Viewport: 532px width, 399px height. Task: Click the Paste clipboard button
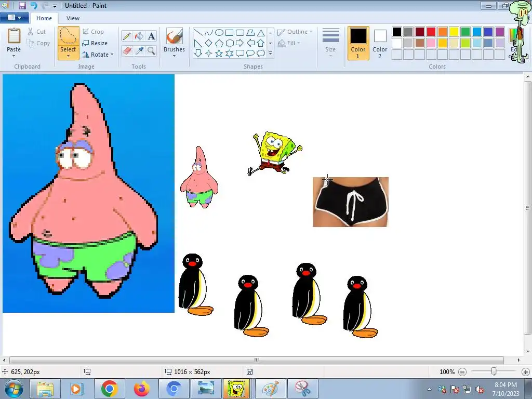[x=14, y=39]
